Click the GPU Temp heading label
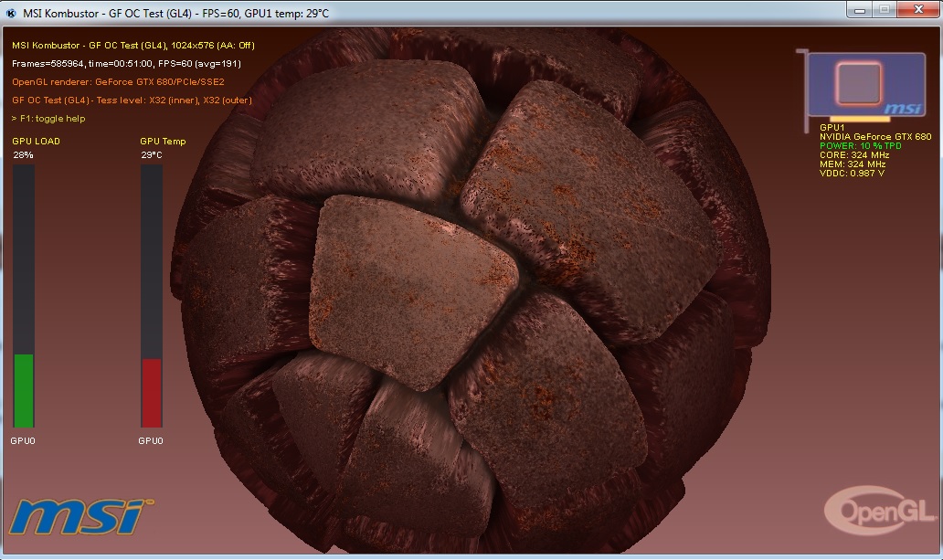This screenshot has height=560, width=943. click(163, 142)
